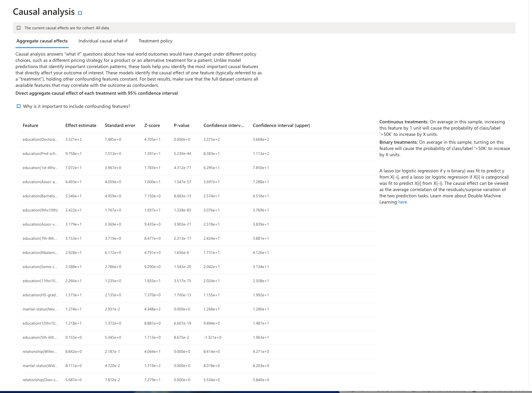Switch to Individual causal what-if tab

pyautogui.click(x=103, y=41)
